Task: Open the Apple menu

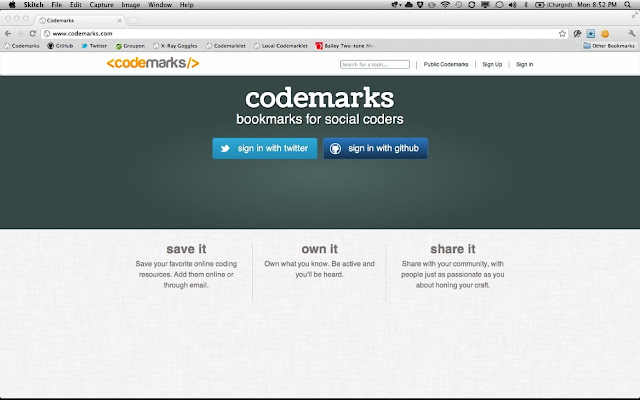Action: click(12, 5)
